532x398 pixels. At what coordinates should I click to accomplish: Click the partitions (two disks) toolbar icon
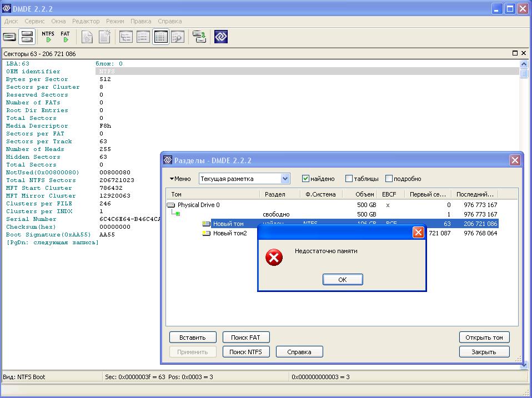[27, 37]
